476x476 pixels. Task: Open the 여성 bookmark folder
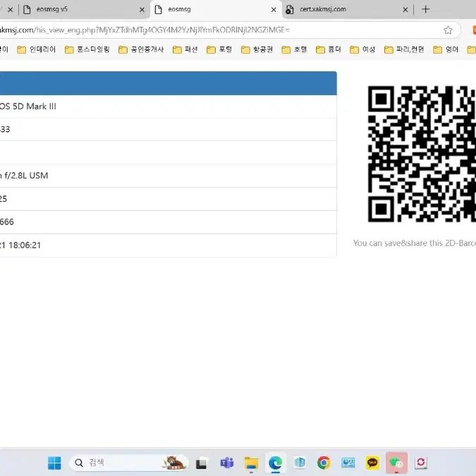click(x=362, y=49)
